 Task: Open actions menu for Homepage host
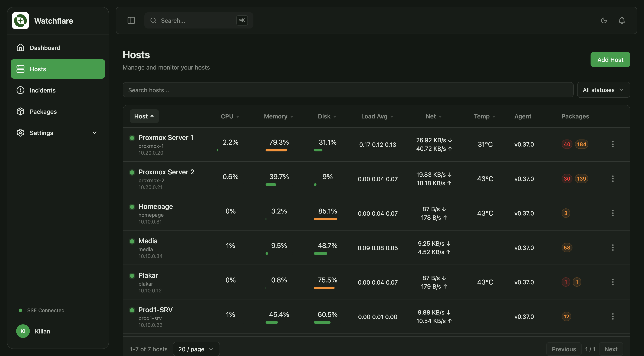point(612,213)
